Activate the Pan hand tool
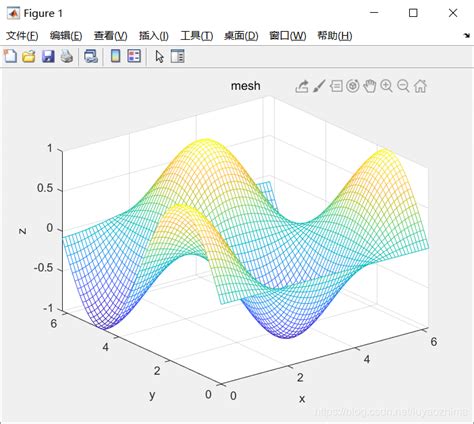 [x=370, y=86]
